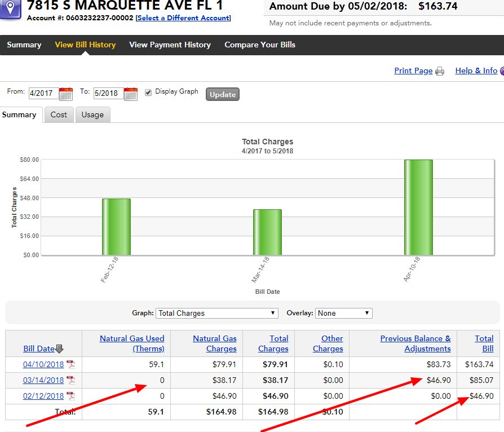504x432 pixels.
Task: Switch to the Cost tab
Action: tap(59, 115)
